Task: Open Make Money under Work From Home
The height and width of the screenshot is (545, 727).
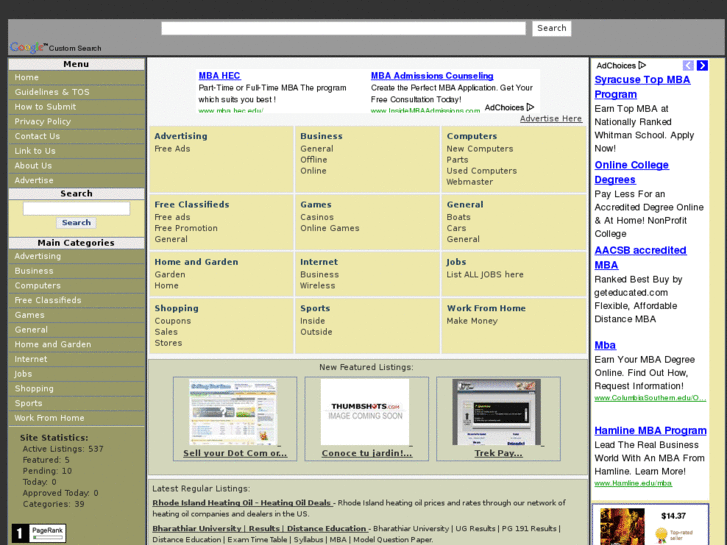Action: [x=472, y=321]
